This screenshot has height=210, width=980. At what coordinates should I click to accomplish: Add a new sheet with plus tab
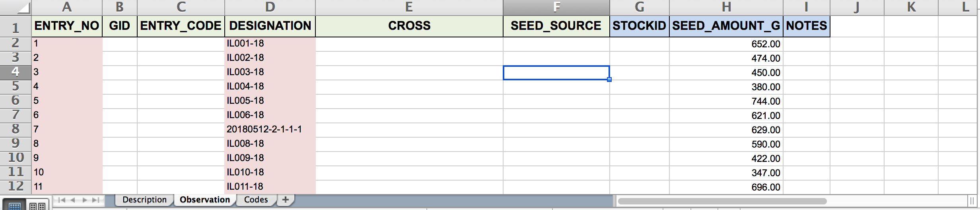[285, 200]
